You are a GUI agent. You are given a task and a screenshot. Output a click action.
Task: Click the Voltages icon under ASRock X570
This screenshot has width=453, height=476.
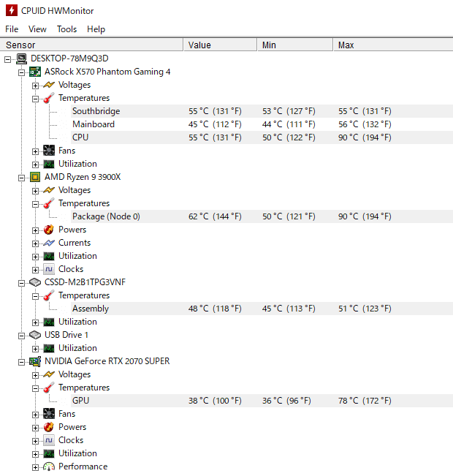[x=49, y=85]
